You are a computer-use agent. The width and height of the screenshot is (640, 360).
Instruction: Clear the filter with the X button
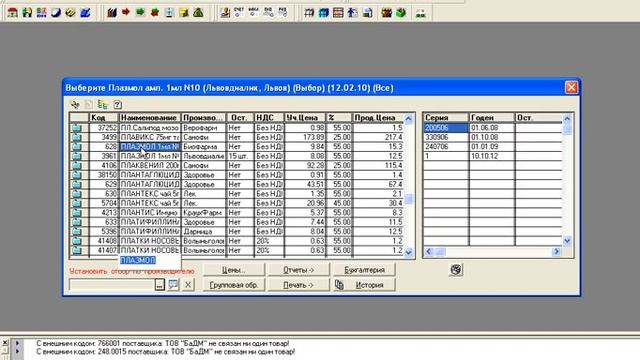[188, 284]
